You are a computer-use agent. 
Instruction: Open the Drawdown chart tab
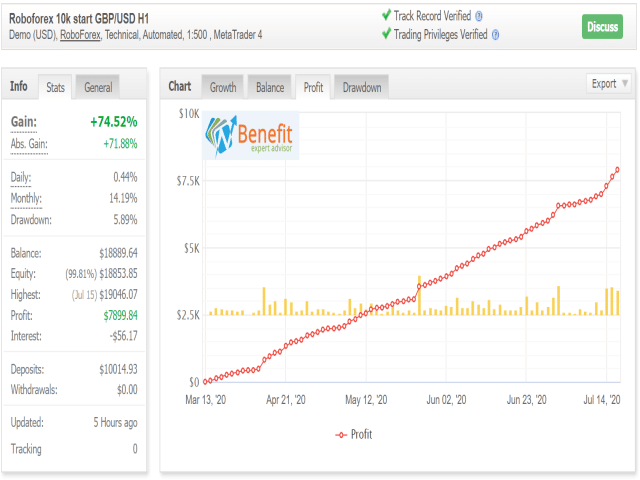362,87
